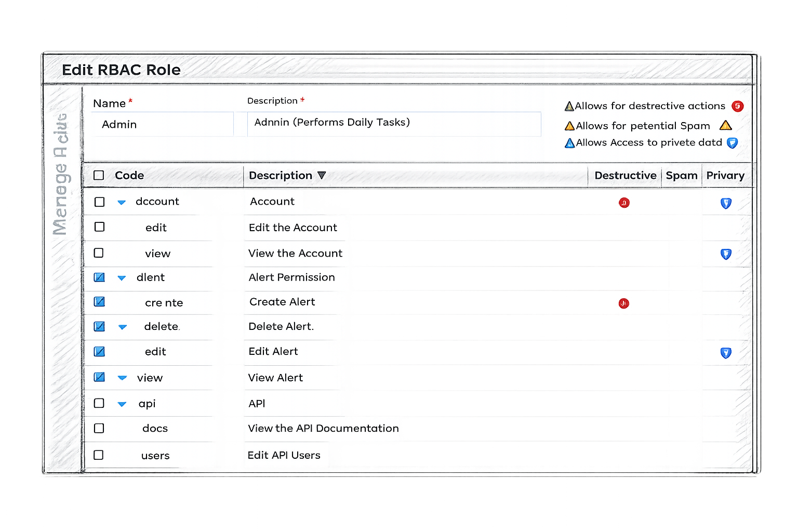Uncheck the Edit Alert row checkbox
The height and width of the screenshot is (532, 798).
tap(99, 352)
